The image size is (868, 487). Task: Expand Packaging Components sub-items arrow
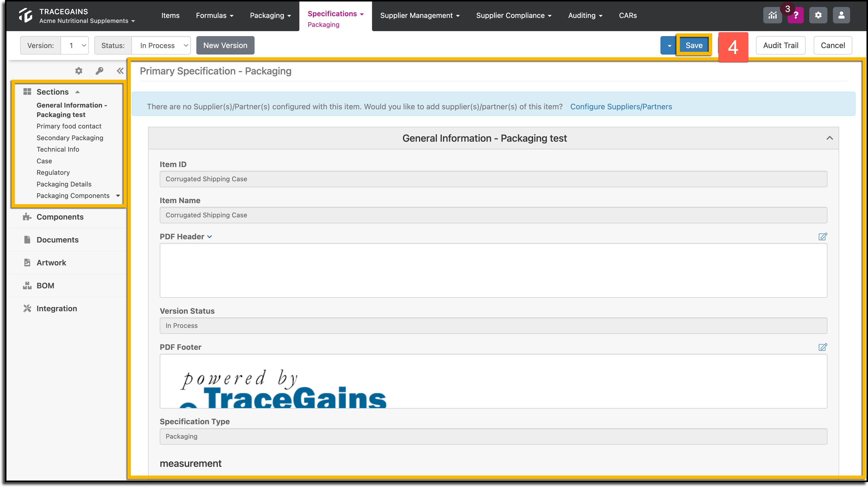click(x=118, y=196)
